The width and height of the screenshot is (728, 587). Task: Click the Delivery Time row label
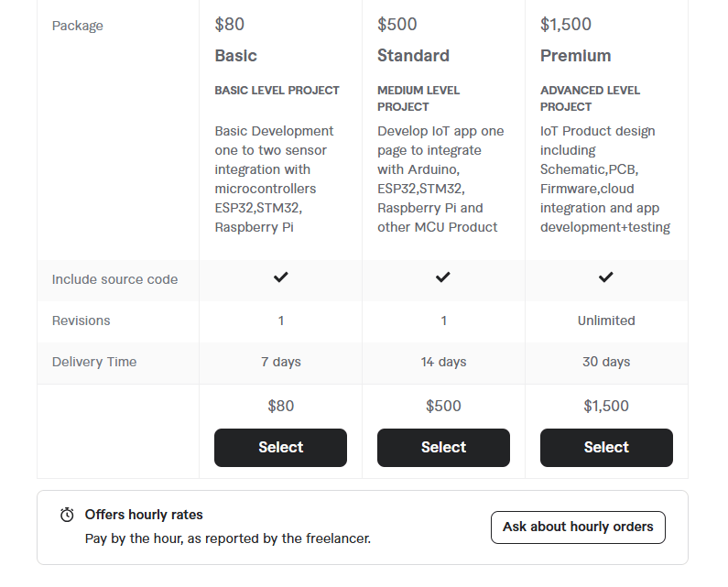click(94, 362)
